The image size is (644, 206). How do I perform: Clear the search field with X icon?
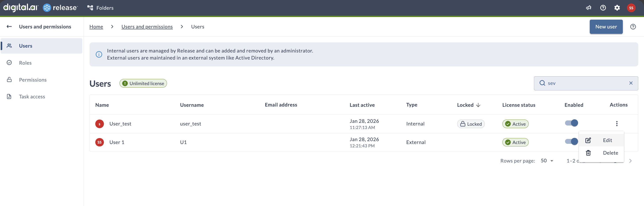pyautogui.click(x=631, y=83)
